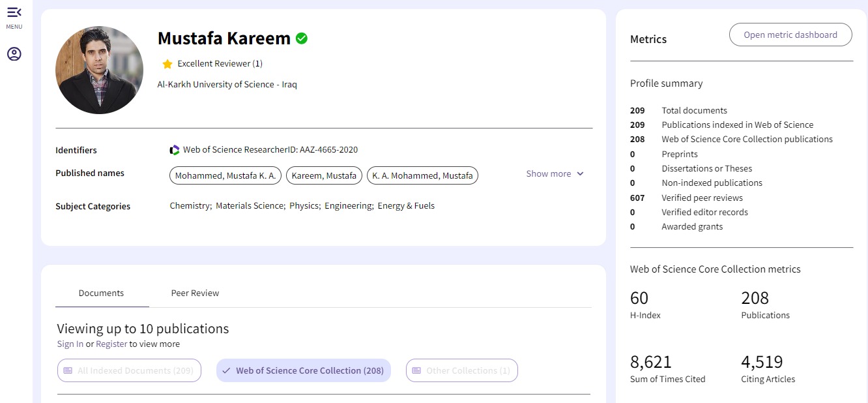Click the Web of Science ResearcherID logo icon
Screen dimensions: 868x403
coord(175,150)
